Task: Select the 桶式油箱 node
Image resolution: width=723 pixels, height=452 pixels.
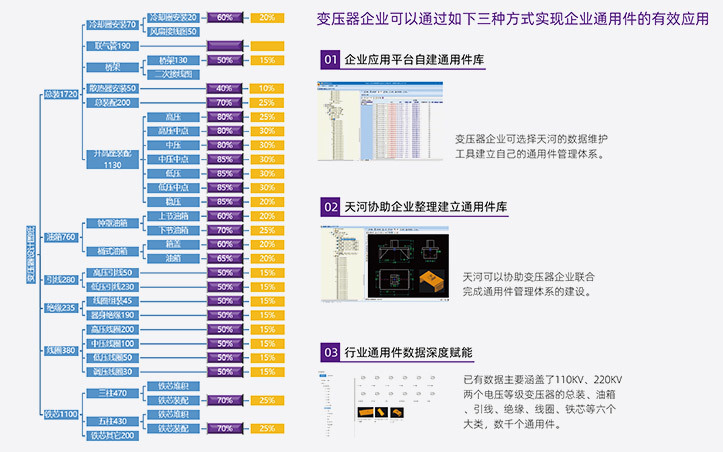Action: [x=113, y=251]
